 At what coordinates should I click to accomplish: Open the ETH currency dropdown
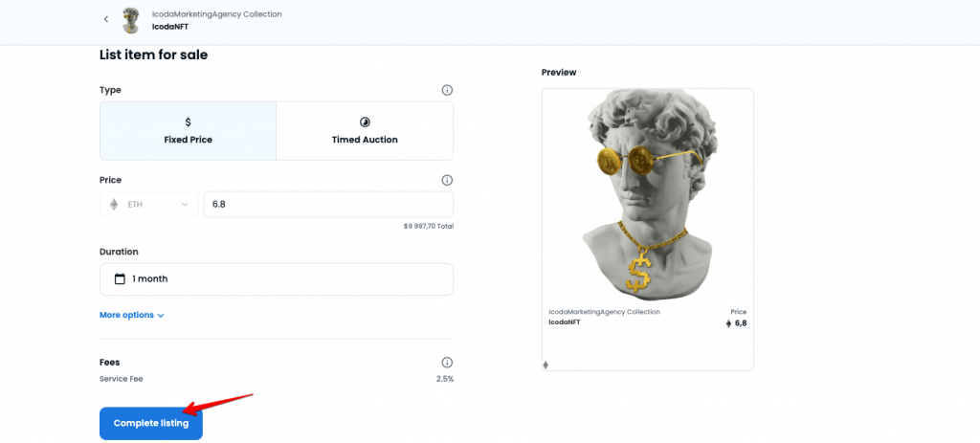[149, 205]
